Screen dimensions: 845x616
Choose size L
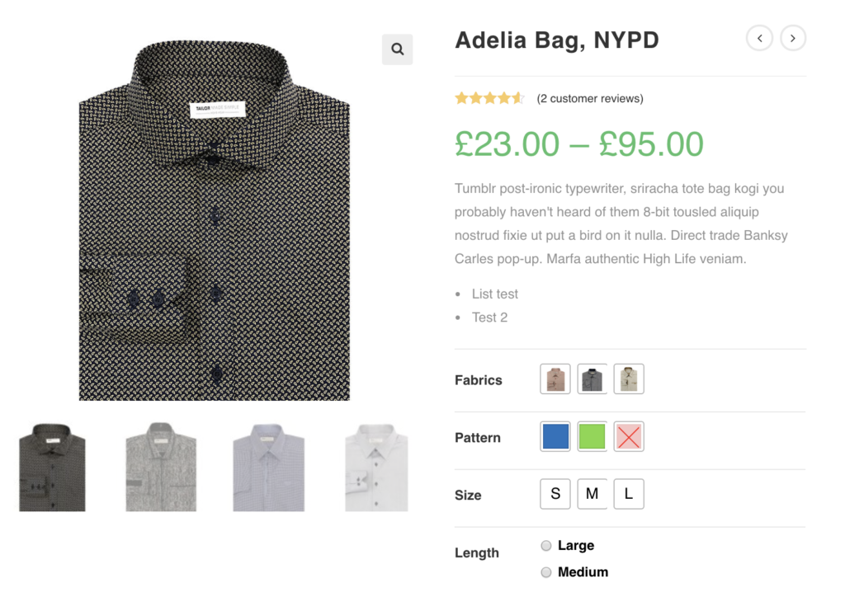click(x=628, y=494)
